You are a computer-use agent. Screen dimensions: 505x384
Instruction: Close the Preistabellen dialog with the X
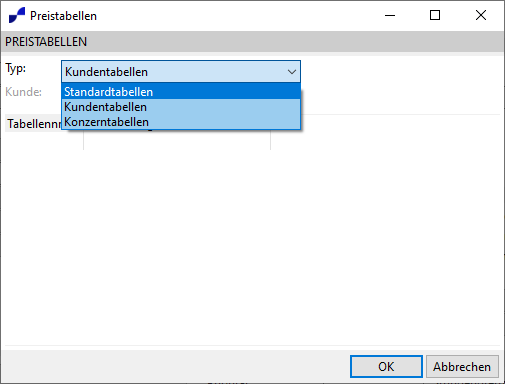click(481, 15)
